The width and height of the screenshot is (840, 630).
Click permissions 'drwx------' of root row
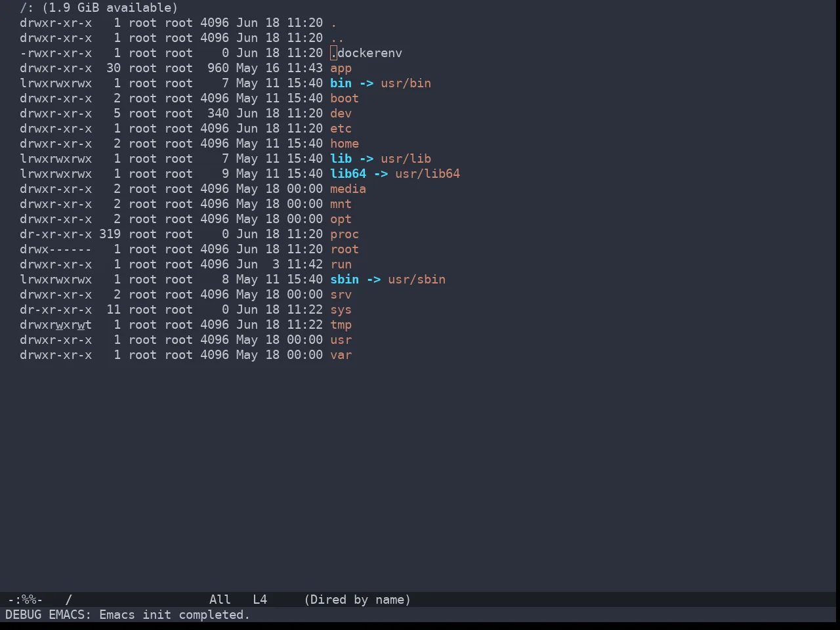(56, 249)
